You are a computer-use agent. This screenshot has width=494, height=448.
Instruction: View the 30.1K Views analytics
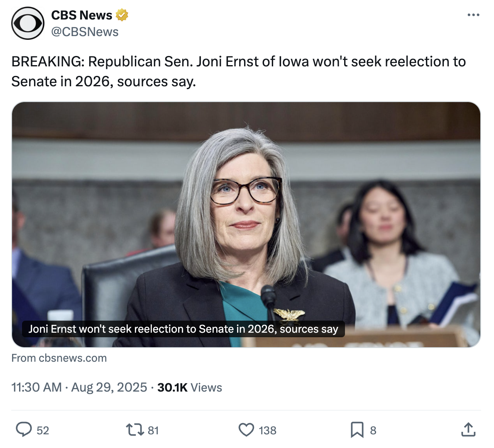point(190,387)
